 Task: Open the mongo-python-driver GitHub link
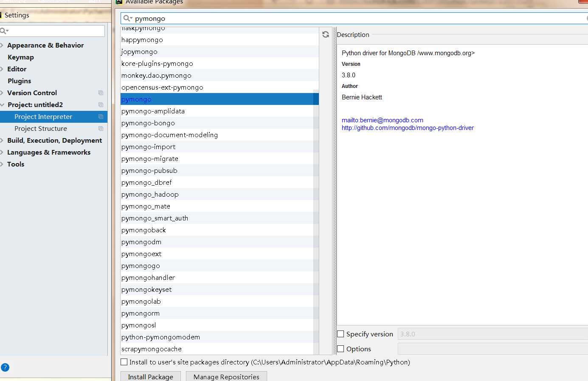click(408, 128)
